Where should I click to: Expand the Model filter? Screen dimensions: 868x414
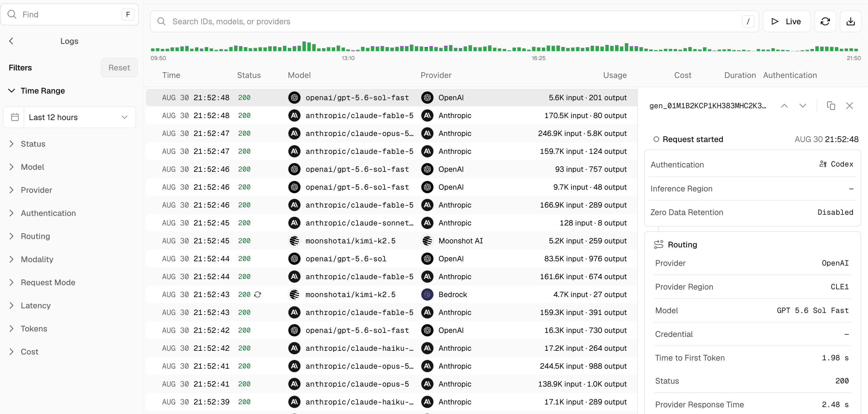pyautogui.click(x=26, y=167)
